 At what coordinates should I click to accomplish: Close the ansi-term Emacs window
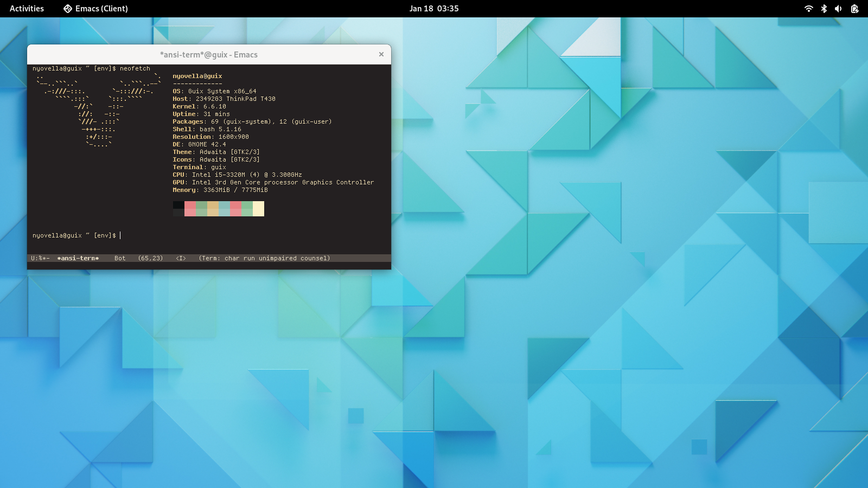[x=381, y=54]
